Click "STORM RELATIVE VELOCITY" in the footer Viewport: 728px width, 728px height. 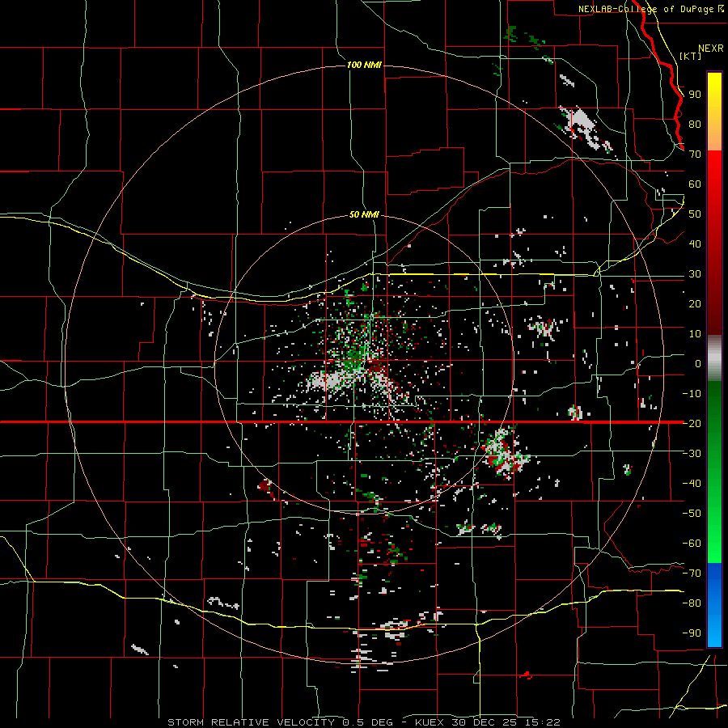251,722
